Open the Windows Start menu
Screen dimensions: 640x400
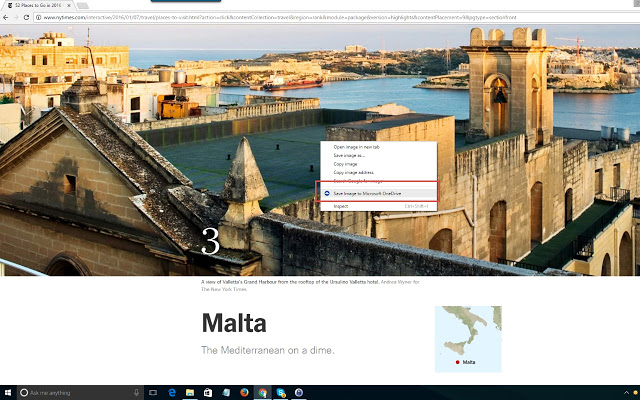8,393
